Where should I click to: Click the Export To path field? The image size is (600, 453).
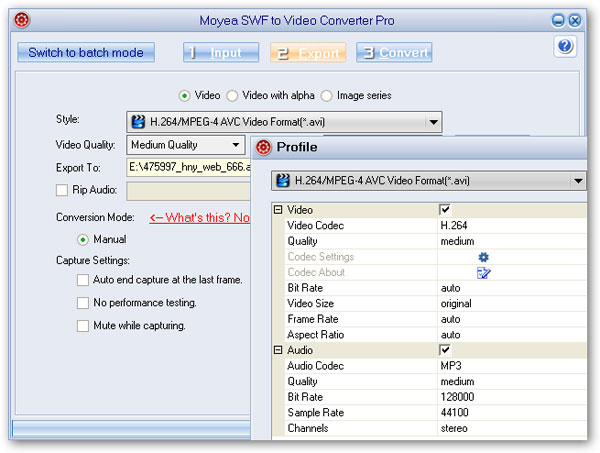click(x=189, y=167)
